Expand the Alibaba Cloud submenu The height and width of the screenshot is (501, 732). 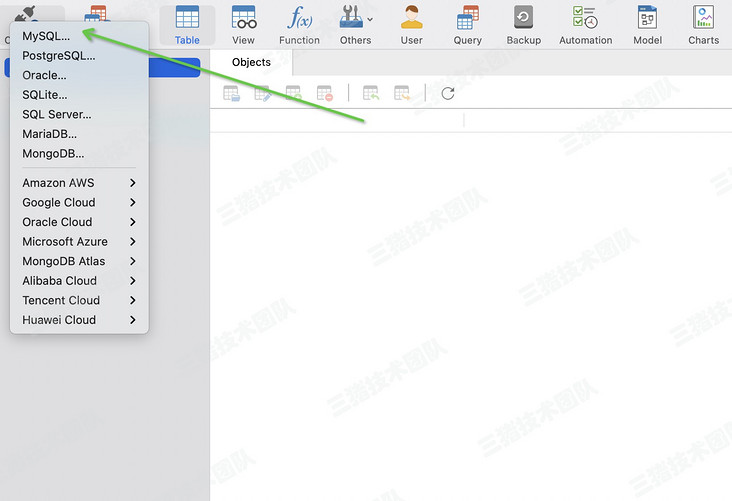[x=79, y=281]
